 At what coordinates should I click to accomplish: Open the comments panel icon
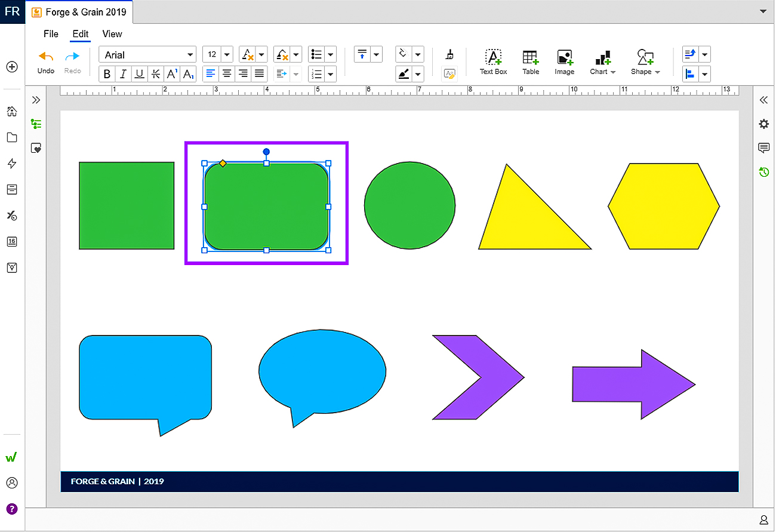763,148
